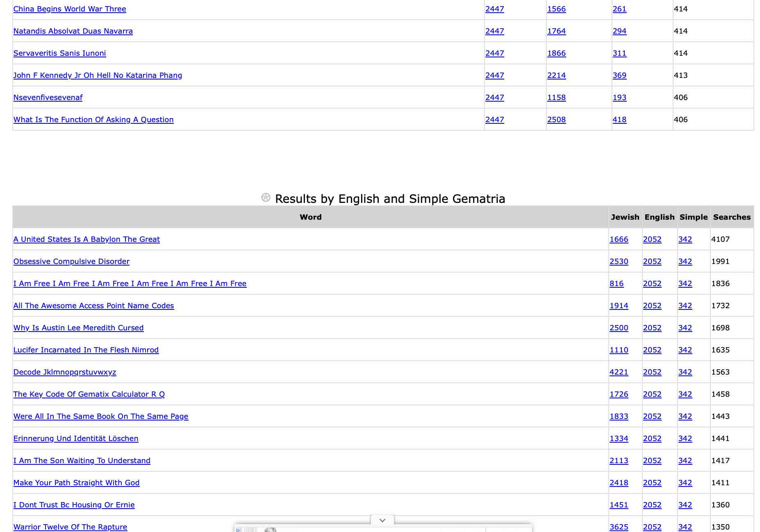
Task: Open 'I Am The Son Waiting To Understand'
Action: [82, 461]
